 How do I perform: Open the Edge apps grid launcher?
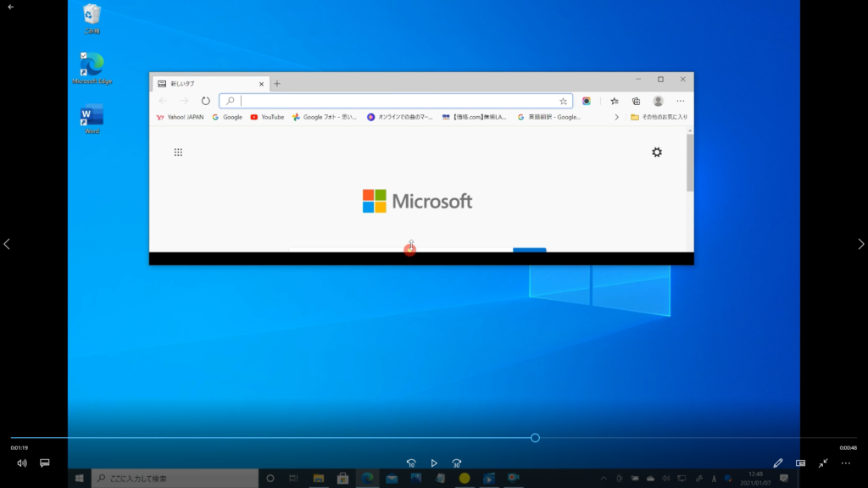pyautogui.click(x=178, y=152)
